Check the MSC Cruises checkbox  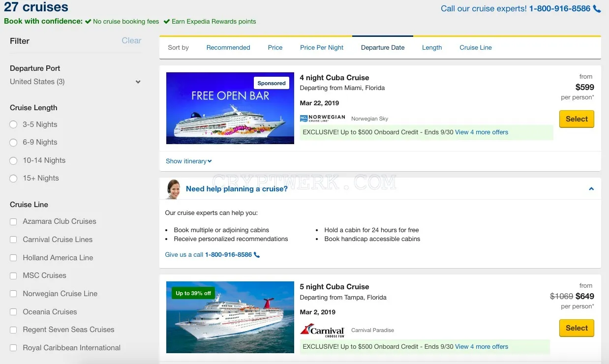[14, 276]
